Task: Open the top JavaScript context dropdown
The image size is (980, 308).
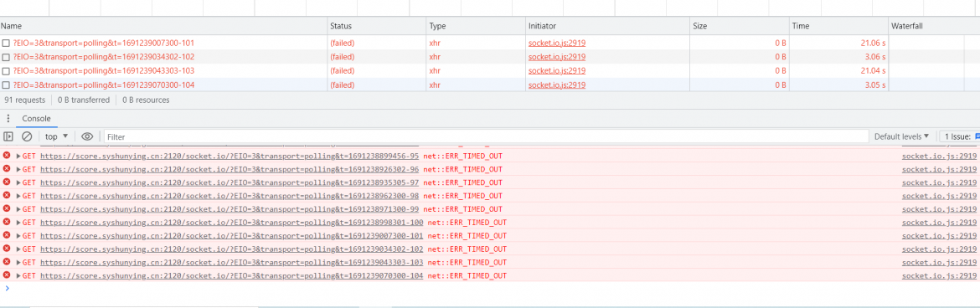Action: [x=57, y=136]
